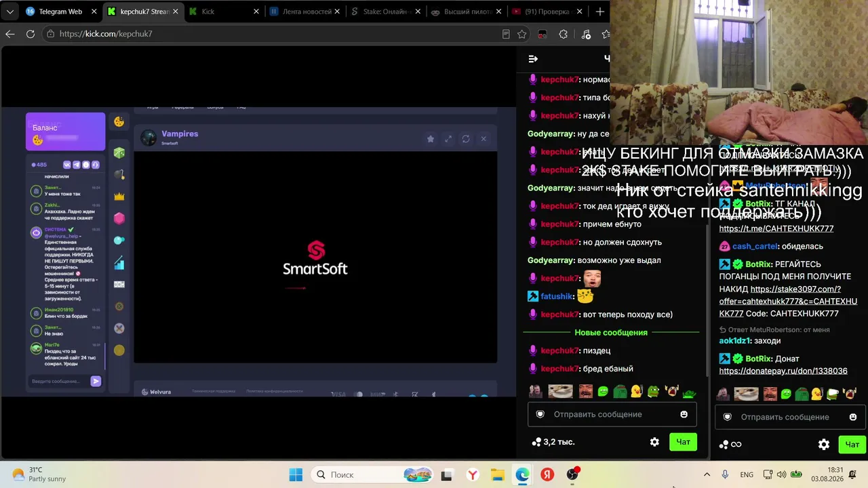
Task: Open the weather widget on taskbar
Action: coord(39,474)
